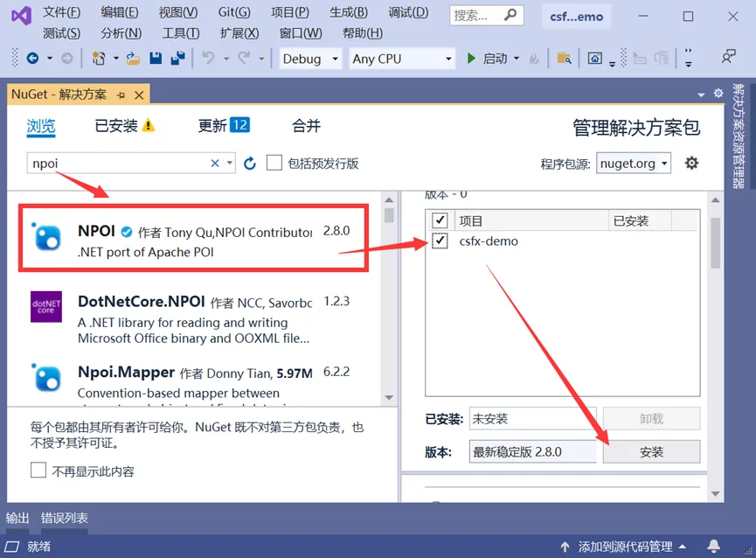Open the document window list dropdown arrow
756x558 pixels.
coord(701,94)
